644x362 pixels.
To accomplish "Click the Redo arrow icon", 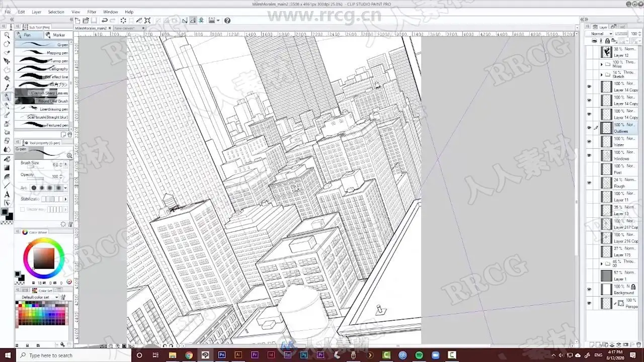I will coord(113,21).
